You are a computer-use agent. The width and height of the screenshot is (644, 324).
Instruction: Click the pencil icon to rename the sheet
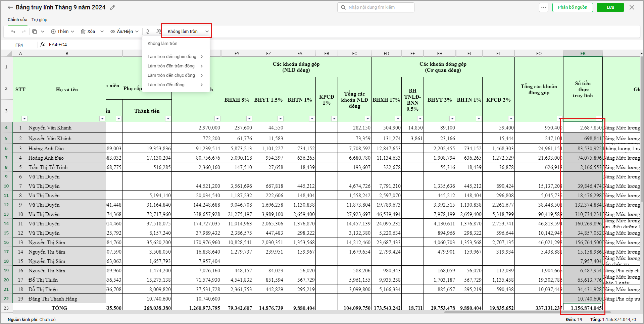tap(112, 7)
